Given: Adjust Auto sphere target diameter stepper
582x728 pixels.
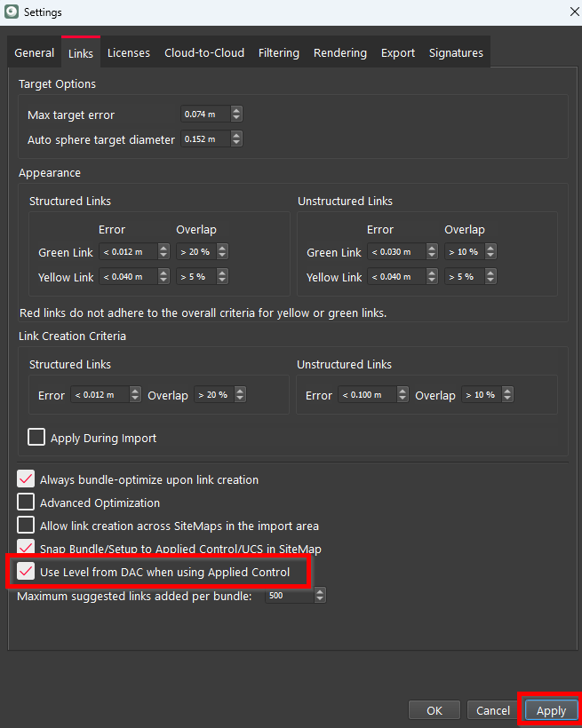Looking at the screenshot, I should pos(235,139).
